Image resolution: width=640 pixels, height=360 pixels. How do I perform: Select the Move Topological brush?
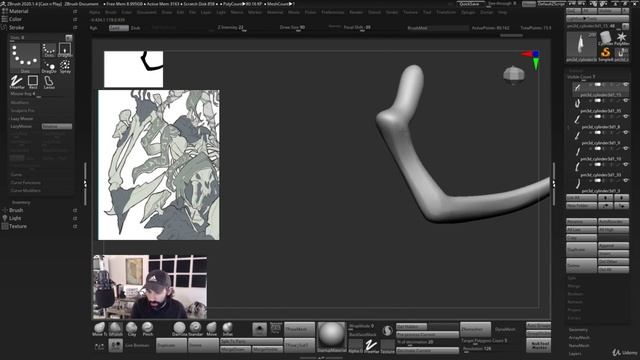click(99, 329)
